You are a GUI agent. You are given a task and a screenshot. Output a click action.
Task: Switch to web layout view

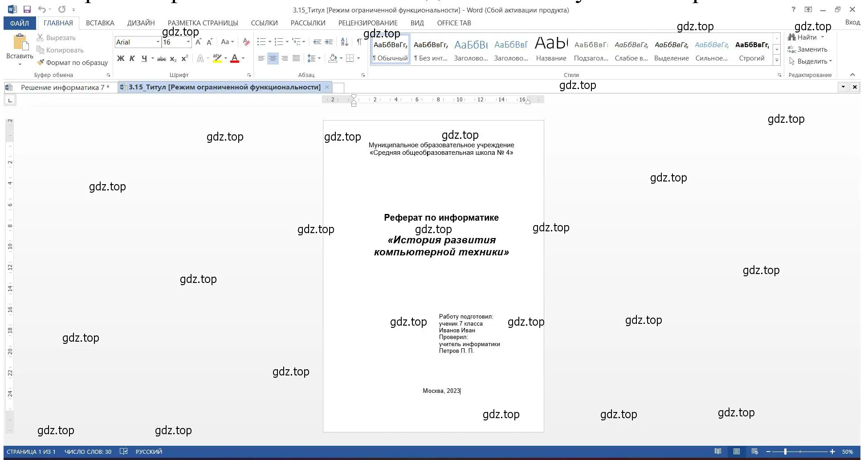tap(754, 452)
